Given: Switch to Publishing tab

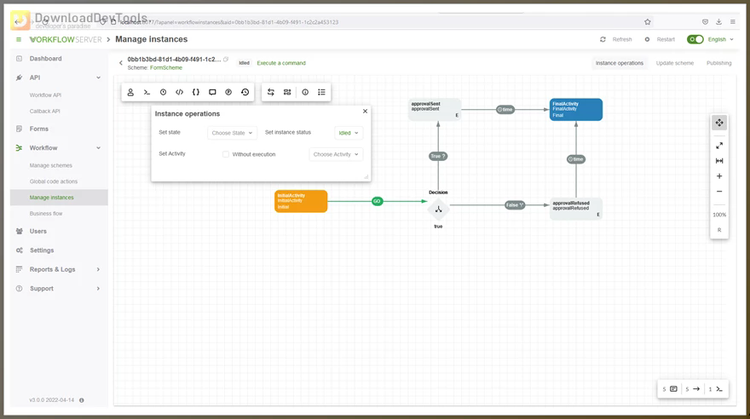Looking at the screenshot, I should coord(719,63).
